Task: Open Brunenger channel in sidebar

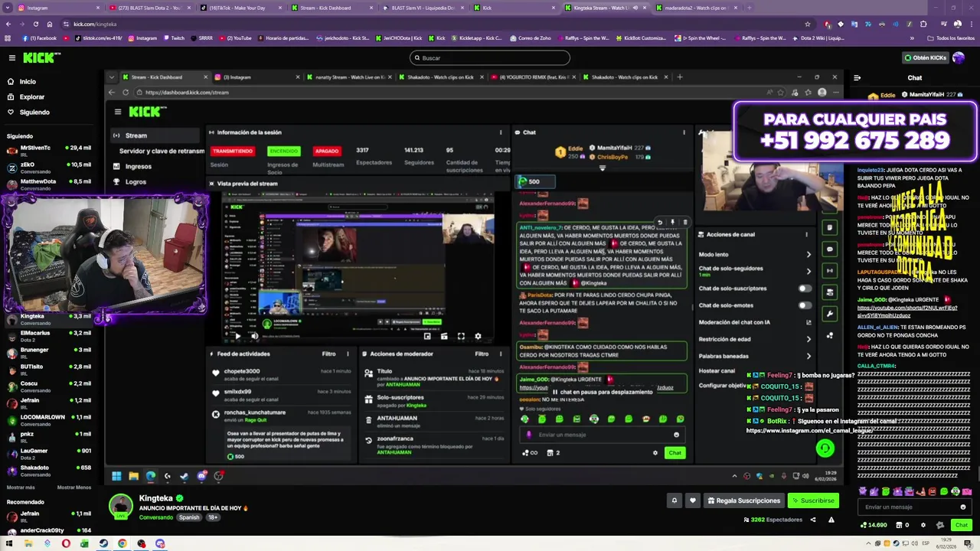Action: [47, 353]
